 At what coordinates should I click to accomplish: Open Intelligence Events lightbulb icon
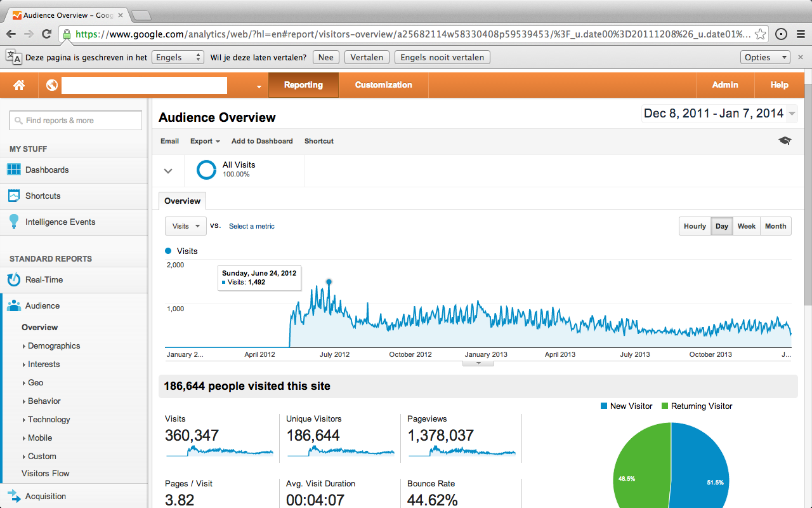pos(13,222)
